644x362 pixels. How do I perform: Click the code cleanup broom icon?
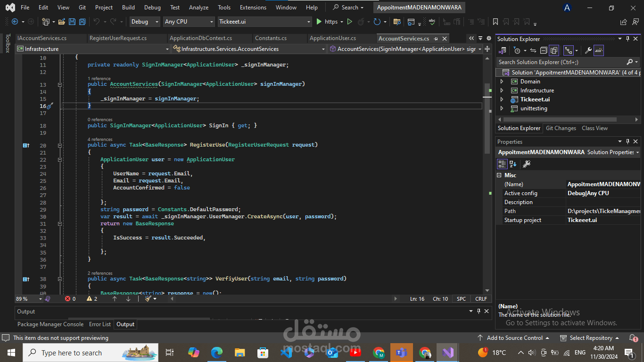pos(148,299)
